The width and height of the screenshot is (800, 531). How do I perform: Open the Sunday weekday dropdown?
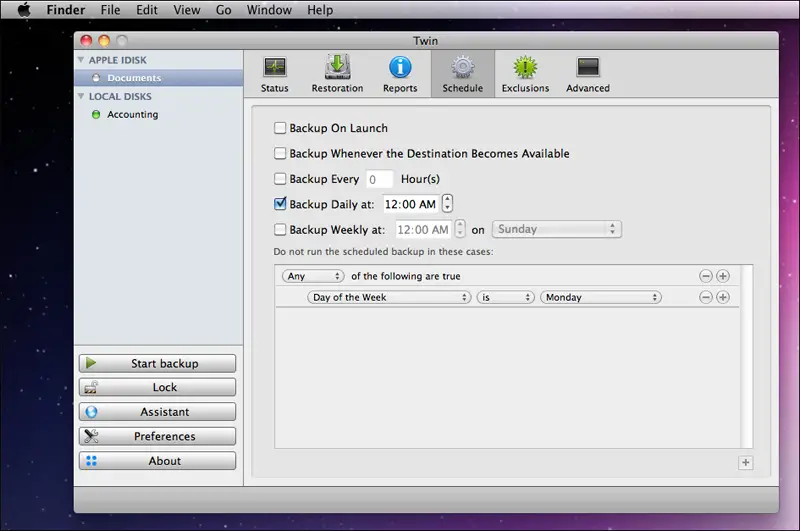557,229
